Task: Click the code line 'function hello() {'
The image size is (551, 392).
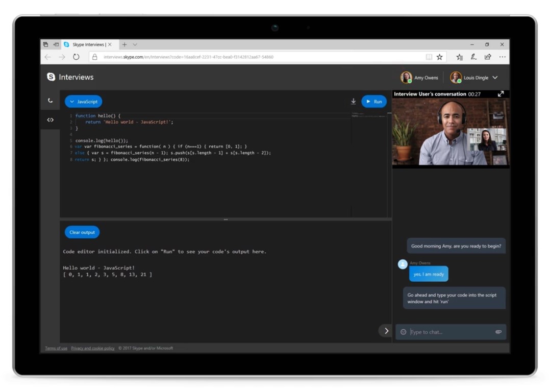Action: [97, 116]
